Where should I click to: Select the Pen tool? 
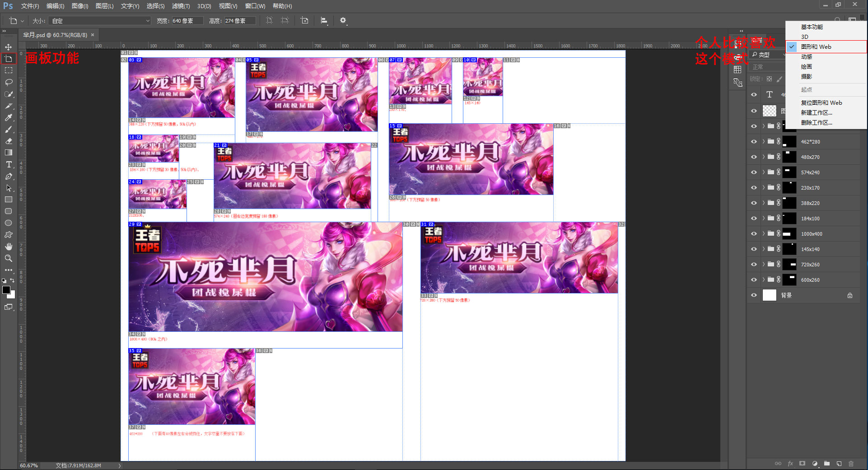point(9,176)
